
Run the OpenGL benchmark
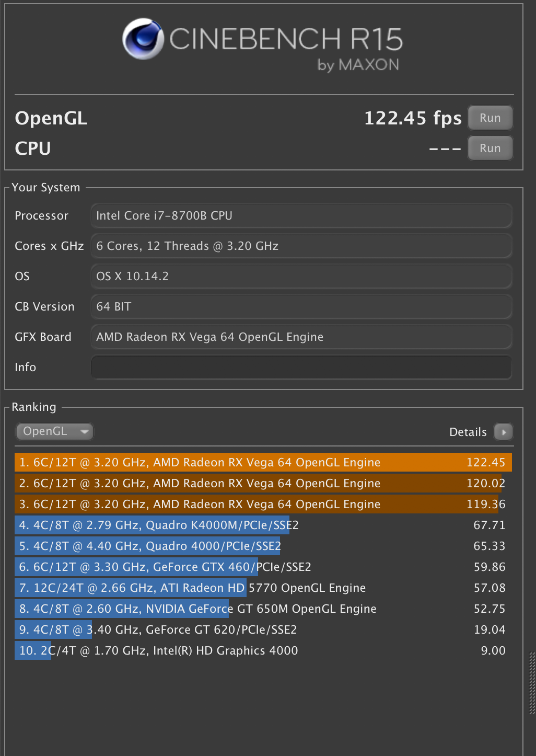pyautogui.click(x=490, y=118)
